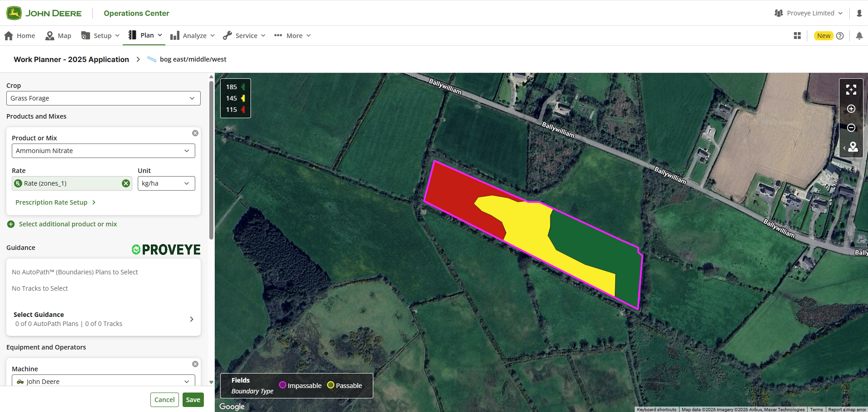868x412 pixels.
Task: Zoom in on the map
Action: (x=851, y=109)
